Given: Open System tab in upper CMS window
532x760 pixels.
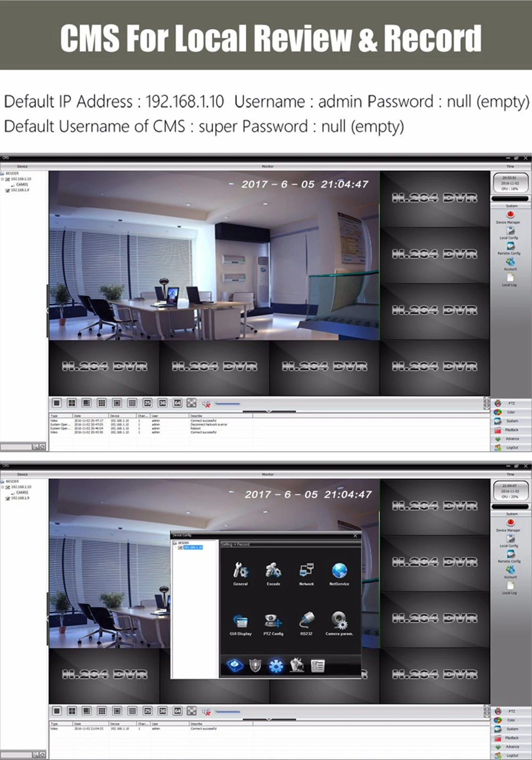Looking at the screenshot, I should (511, 421).
